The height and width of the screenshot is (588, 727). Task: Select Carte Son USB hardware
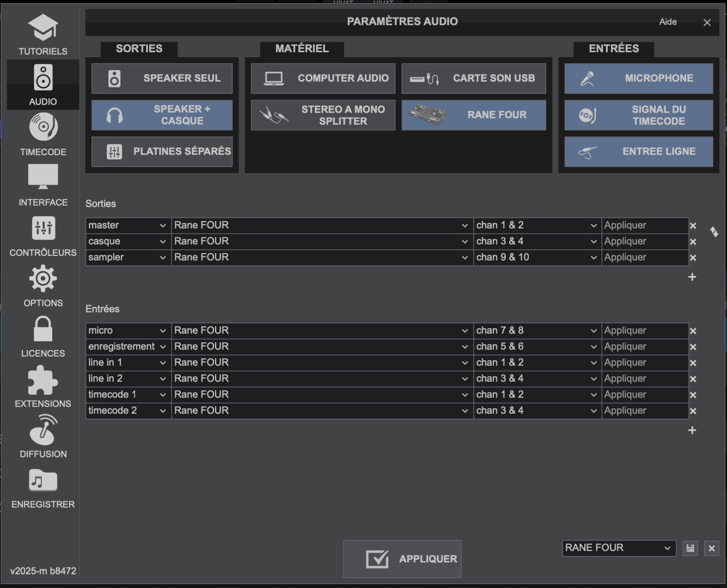(x=474, y=78)
